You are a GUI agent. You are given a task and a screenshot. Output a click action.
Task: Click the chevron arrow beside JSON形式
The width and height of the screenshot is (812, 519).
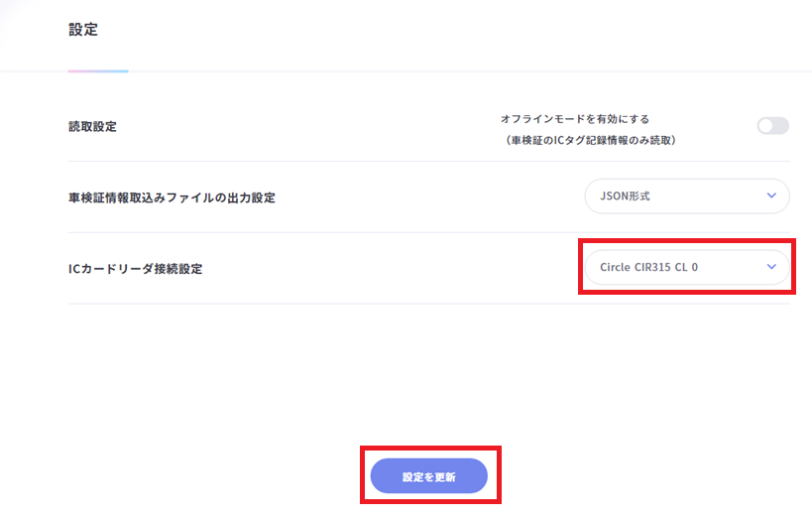771,196
